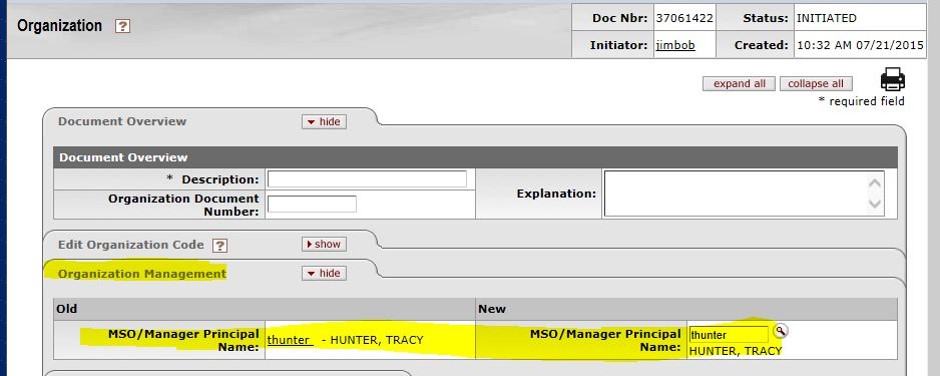Select the Document Overview tab title

[x=122, y=121]
